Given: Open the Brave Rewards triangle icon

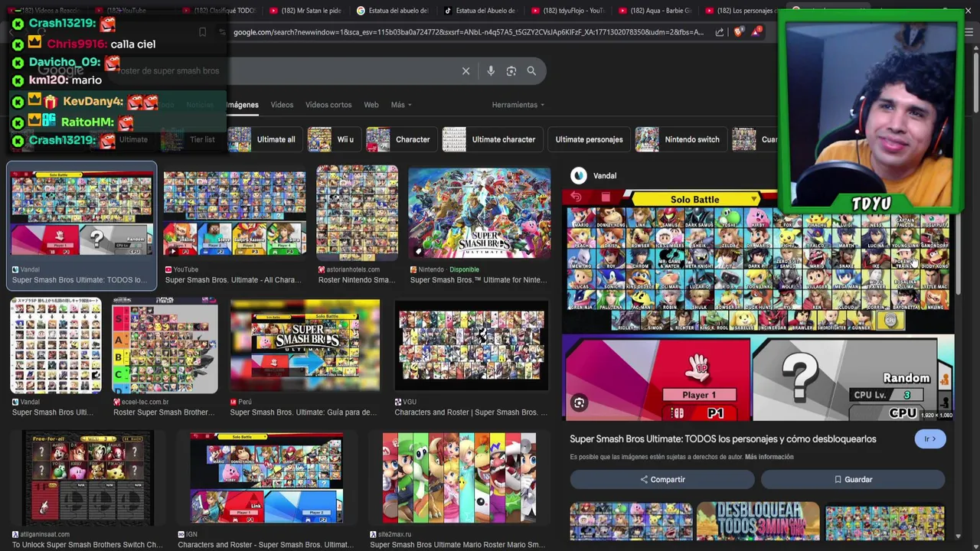Looking at the screenshot, I should pyautogui.click(x=757, y=31).
